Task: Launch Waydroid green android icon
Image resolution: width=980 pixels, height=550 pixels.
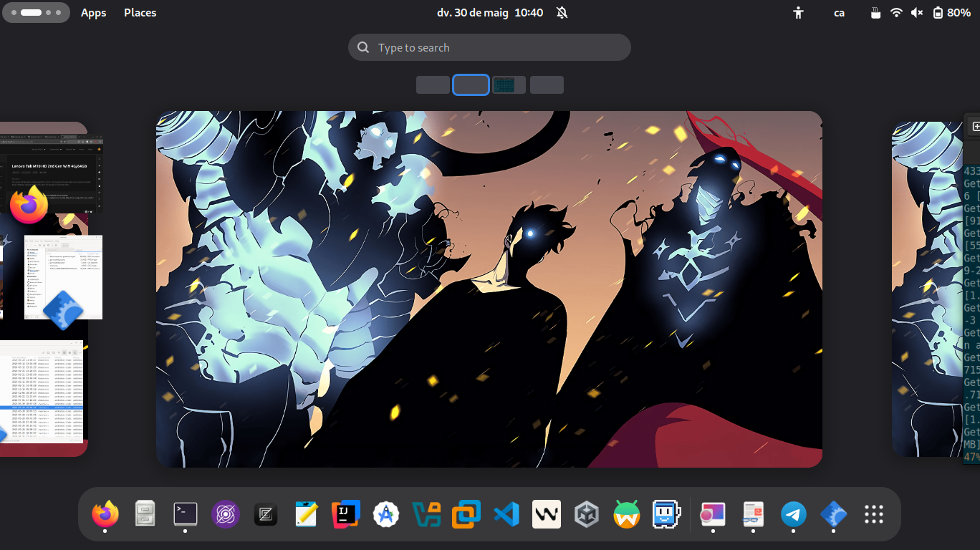Action: [x=627, y=514]
